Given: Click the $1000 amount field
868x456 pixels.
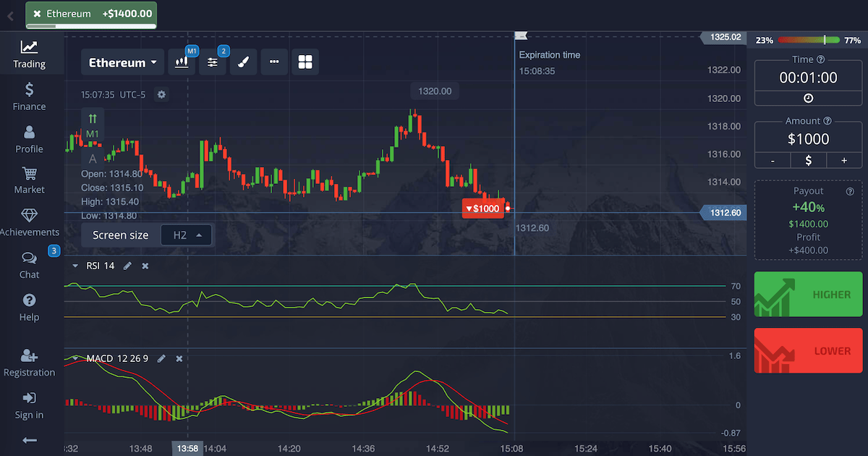Looking at the screenshot, I should 808,139.
